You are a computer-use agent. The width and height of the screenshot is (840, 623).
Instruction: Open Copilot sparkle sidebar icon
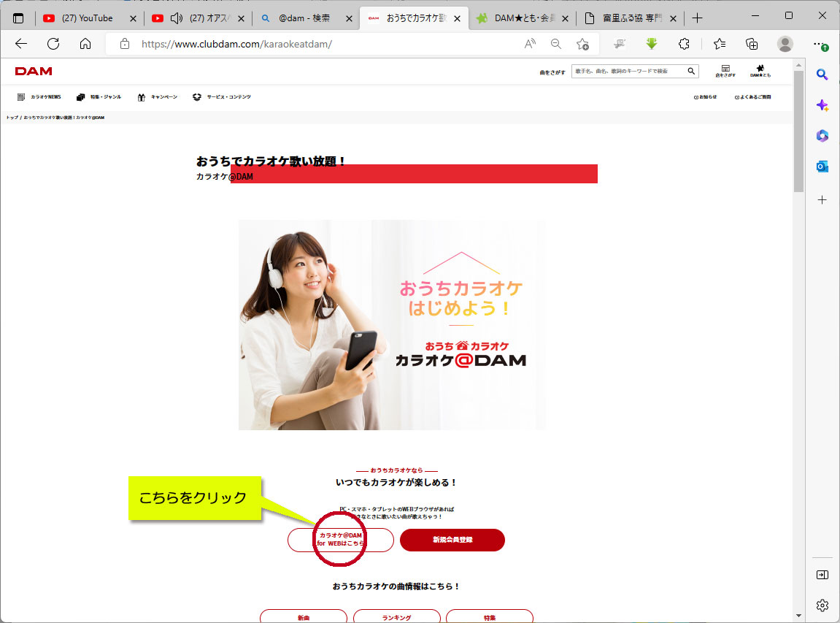click(822, 105)
